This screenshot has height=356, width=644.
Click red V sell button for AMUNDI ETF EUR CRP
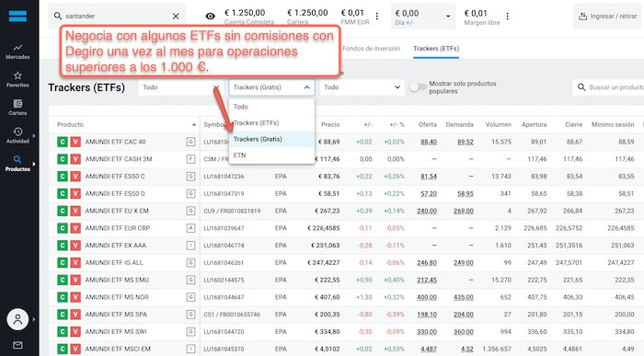coord(75,228)
